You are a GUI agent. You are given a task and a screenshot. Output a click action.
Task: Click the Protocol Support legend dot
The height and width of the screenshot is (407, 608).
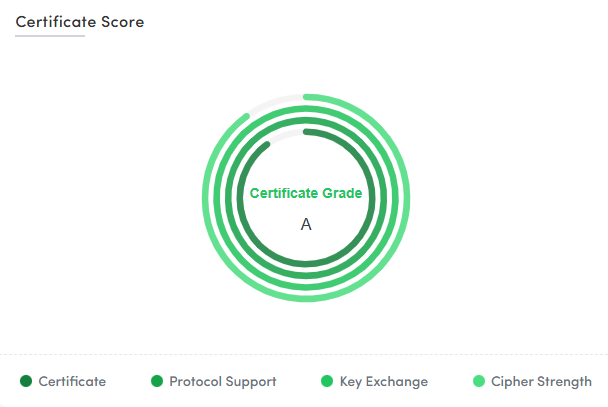click(157, 381)
